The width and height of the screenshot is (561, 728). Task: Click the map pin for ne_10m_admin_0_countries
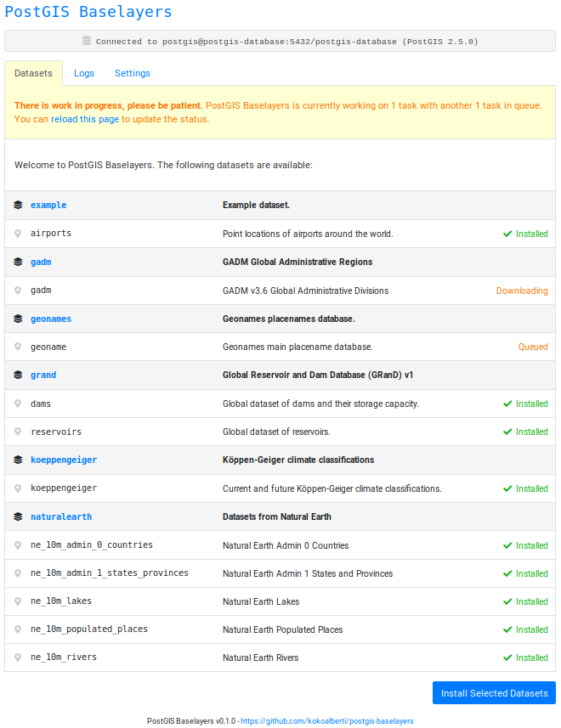(18, 545)
